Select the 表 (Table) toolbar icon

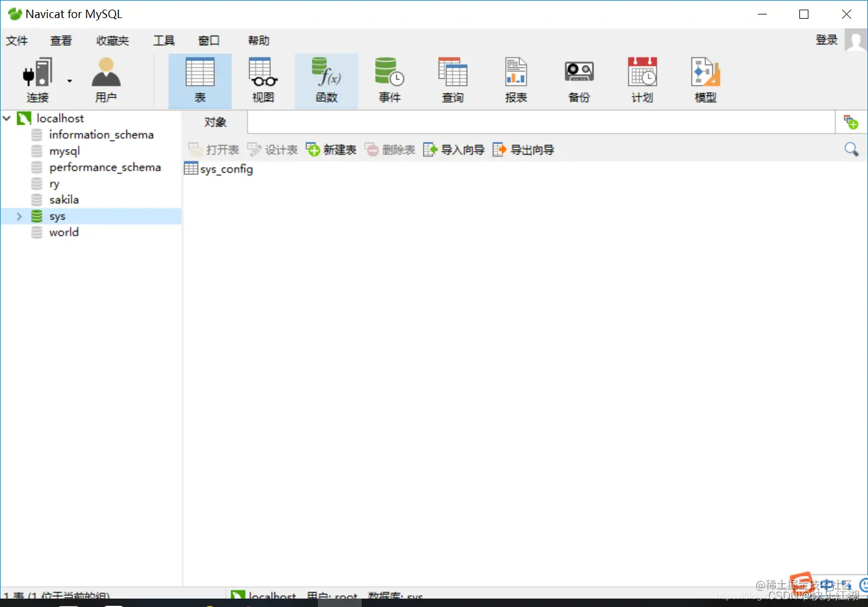pyautogui.click(x=200, y=81)
